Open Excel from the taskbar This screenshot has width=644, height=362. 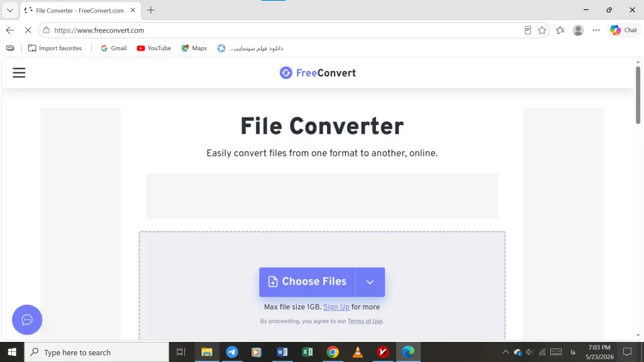coord(307,352)
